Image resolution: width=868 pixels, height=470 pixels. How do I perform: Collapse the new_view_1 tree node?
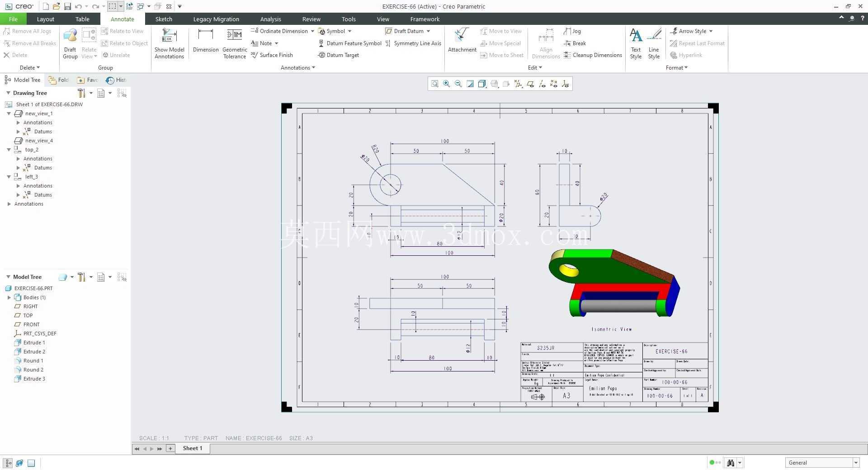(9, 113)
